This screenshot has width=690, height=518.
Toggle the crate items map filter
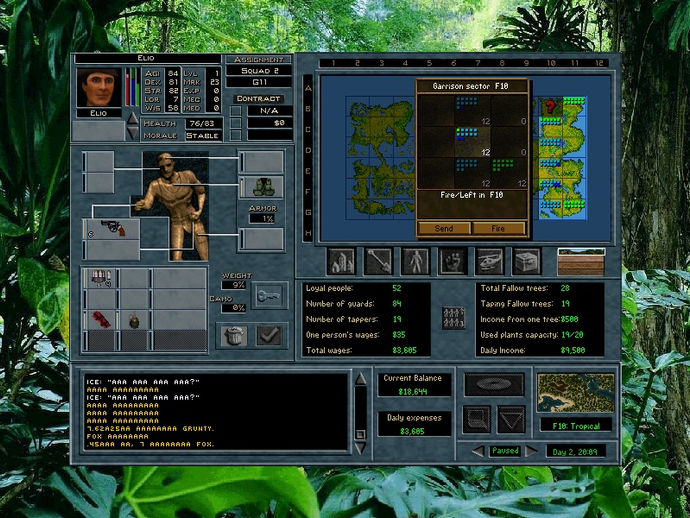pyautogui.click(x=527, y=261)
